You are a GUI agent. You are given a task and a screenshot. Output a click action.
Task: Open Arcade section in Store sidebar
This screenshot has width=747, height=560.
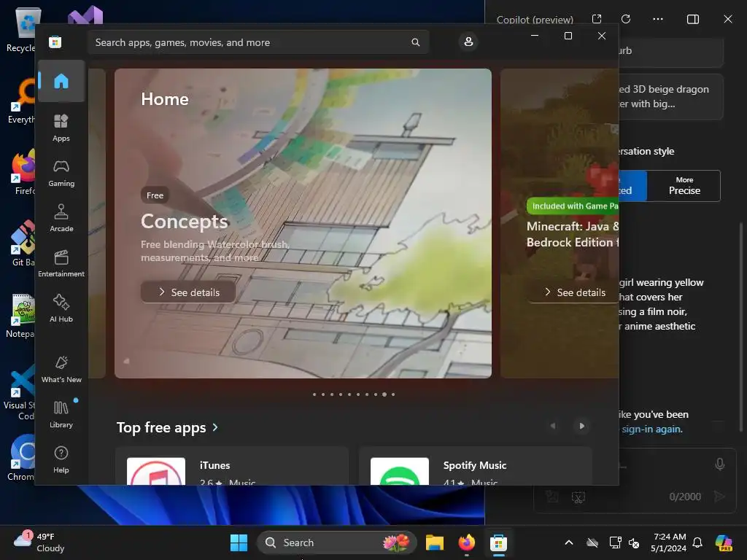point(61,218)
